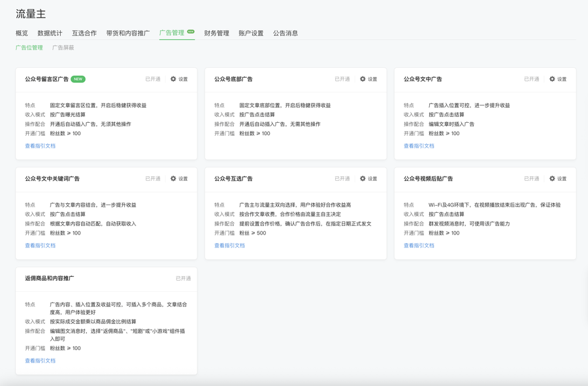Open the 数据统计 tab

point(50,33)
